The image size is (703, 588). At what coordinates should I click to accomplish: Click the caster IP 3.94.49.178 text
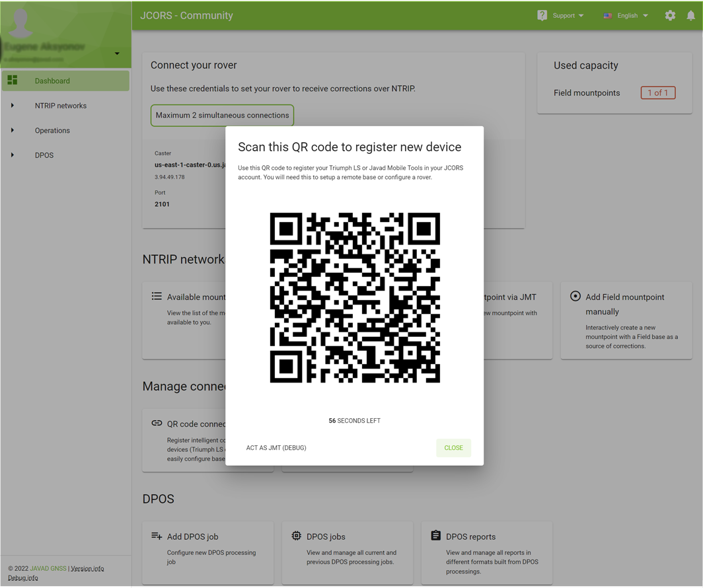[169, 177]
